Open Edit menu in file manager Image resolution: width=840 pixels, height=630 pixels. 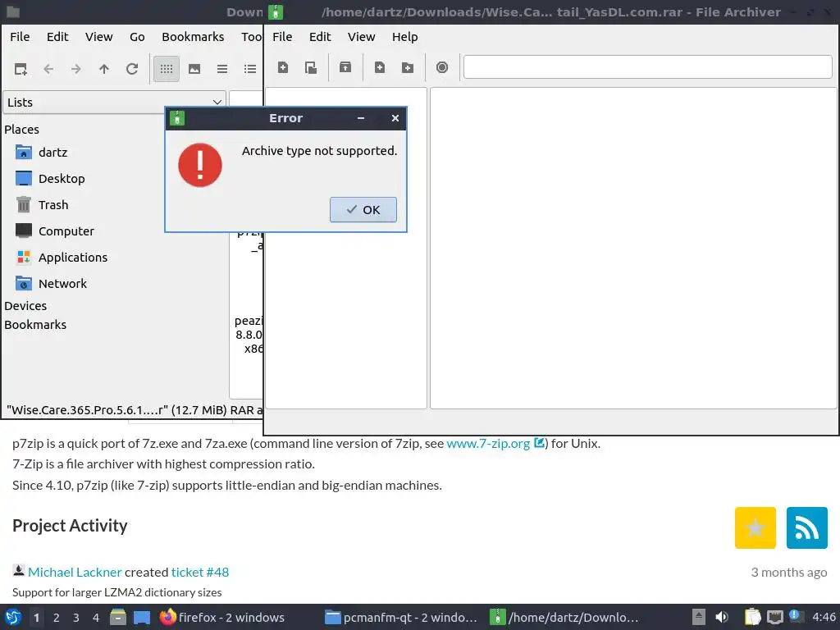click(57, 37)
